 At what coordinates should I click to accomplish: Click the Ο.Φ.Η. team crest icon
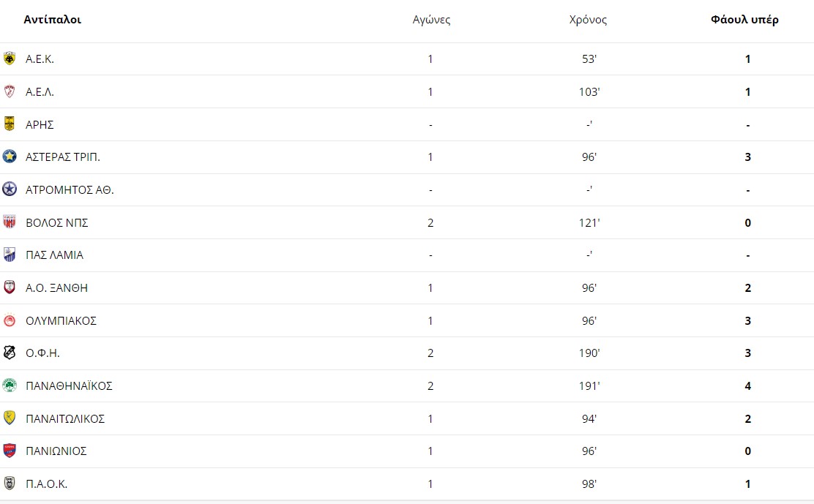(x=10, y=353)
